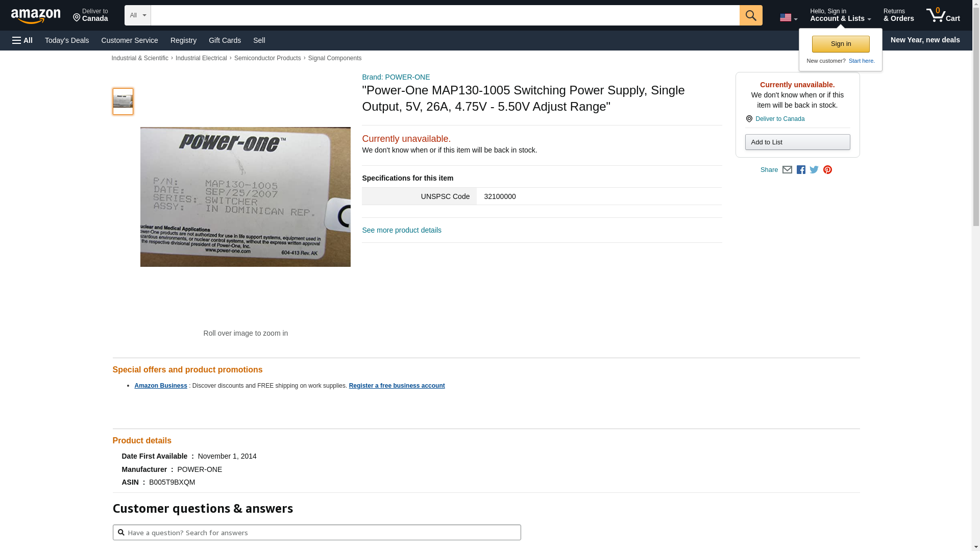
Task: Open Today's Deals
Action: tap(67, 40)
